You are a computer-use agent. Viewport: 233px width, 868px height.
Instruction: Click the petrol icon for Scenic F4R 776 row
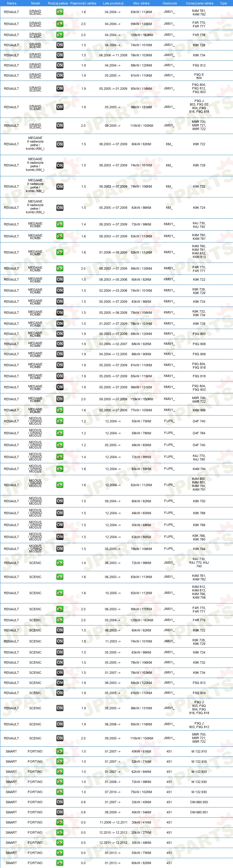point(60,620)
